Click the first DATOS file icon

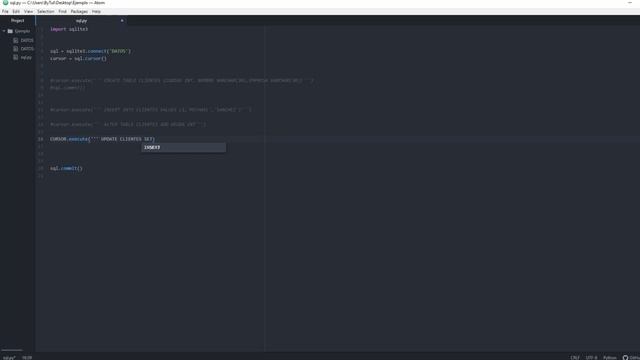pos(16,40)
